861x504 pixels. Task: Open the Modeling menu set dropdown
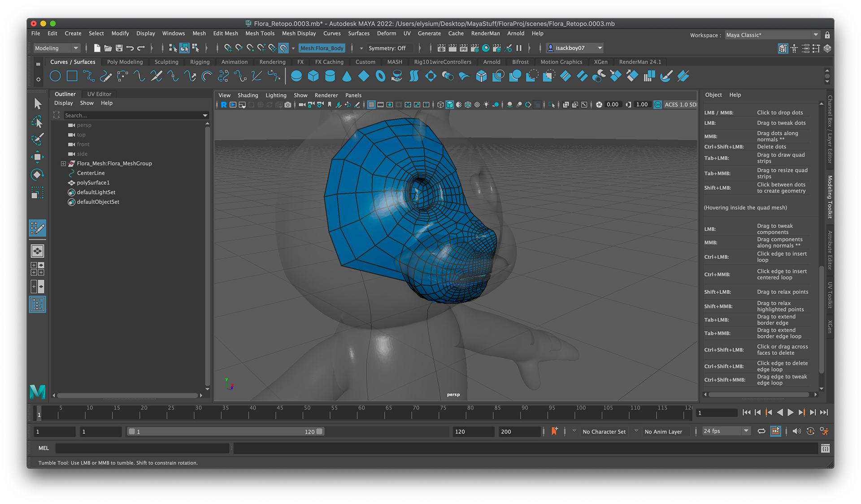57,48
